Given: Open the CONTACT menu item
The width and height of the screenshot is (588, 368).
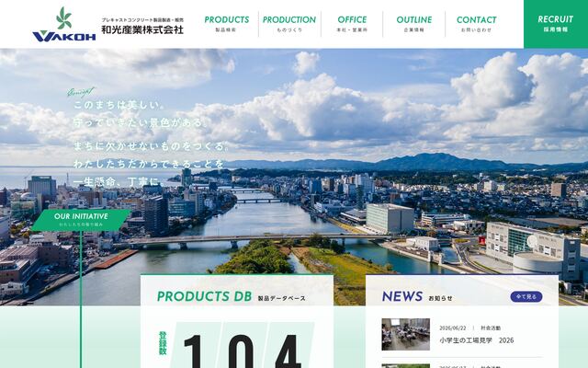Looking at the screenshot, I should pos(476,24).
